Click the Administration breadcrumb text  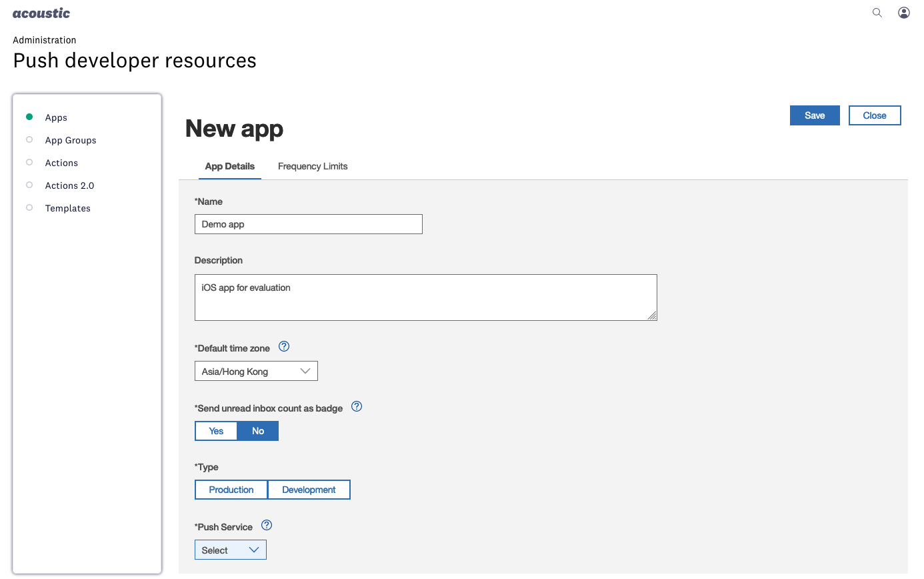[45, 40]
